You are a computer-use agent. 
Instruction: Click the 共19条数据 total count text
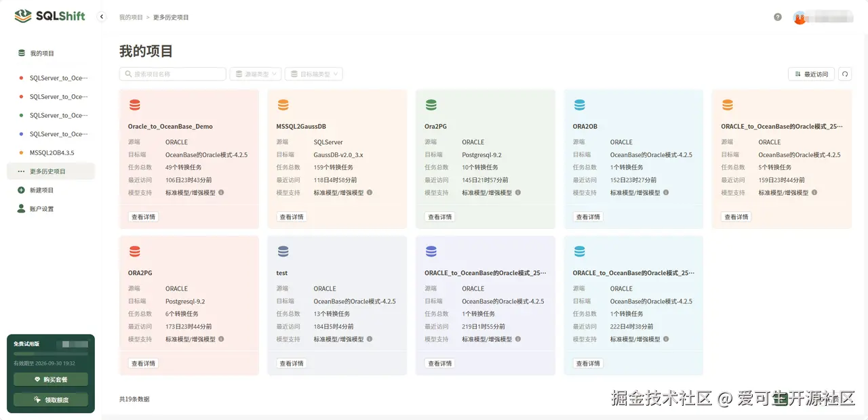click(x=134, y=399)
